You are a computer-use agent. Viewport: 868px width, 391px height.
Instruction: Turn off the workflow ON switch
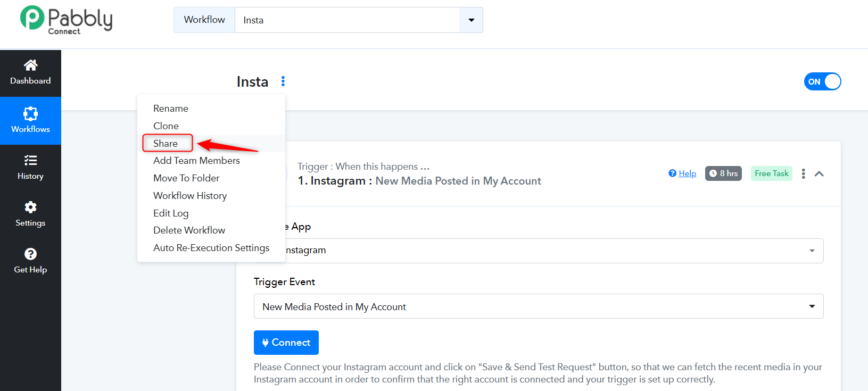tap(822, 81)
